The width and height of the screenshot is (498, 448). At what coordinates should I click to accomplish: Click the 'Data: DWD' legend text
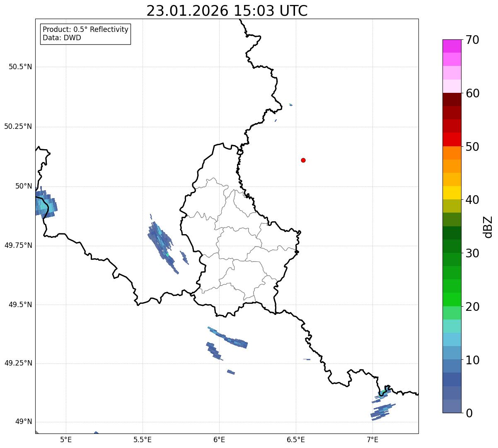click(x=62, y=38)
